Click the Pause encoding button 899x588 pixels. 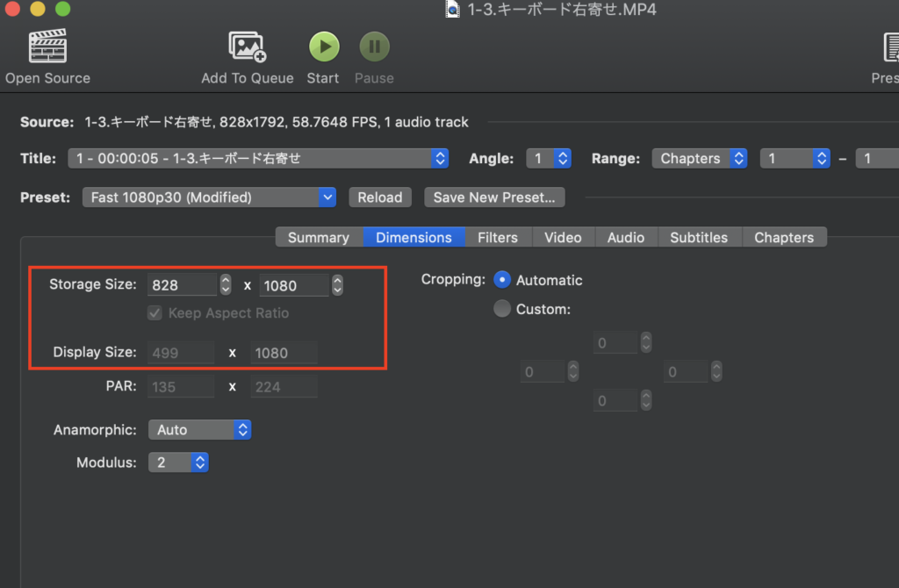(x=374, y=47)
